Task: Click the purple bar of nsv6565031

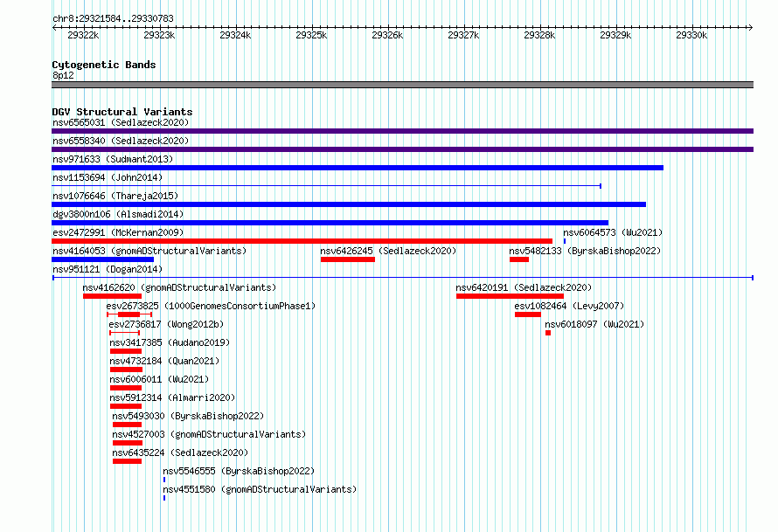Action: 402,131
